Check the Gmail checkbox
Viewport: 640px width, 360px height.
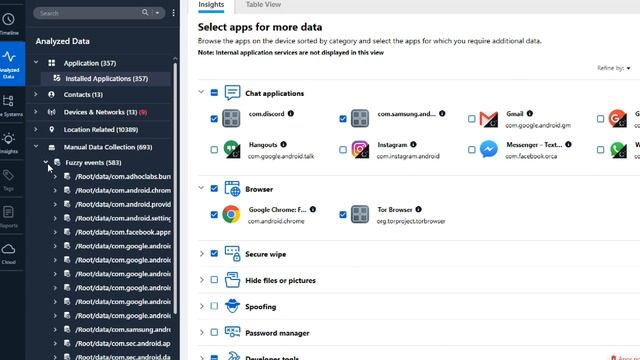[471, 119]
